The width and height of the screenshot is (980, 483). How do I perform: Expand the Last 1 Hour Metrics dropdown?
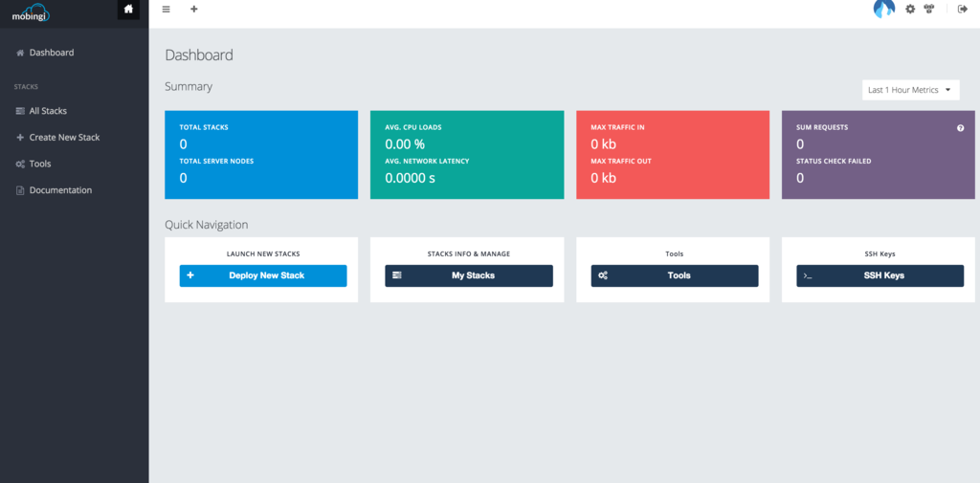pos(911,90)
